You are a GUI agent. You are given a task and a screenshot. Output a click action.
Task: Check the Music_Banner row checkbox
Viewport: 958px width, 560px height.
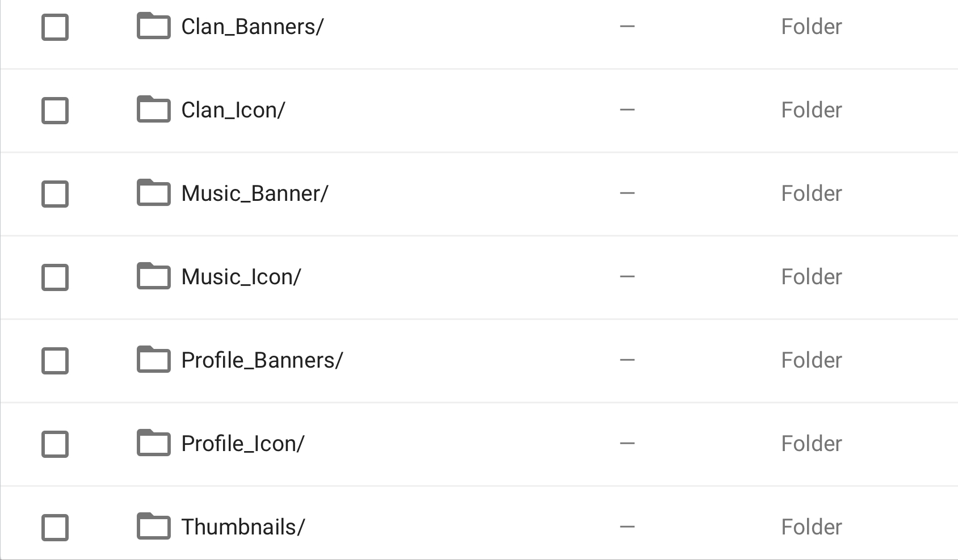point(55,194)
